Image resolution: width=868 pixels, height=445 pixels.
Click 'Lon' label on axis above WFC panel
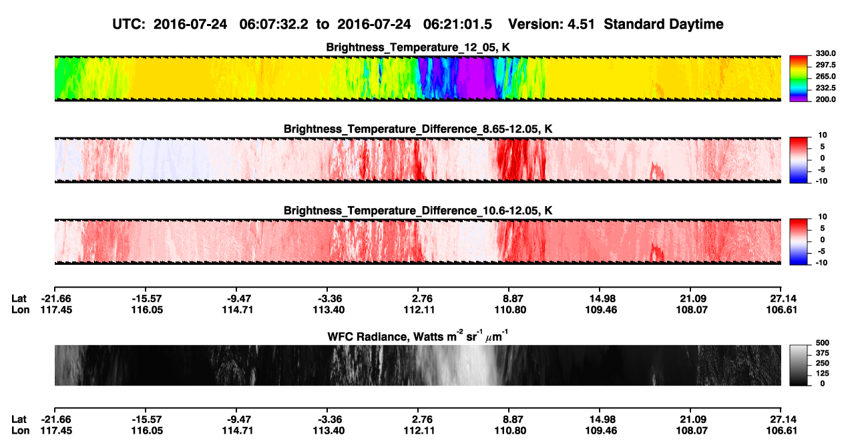[20, 310]
